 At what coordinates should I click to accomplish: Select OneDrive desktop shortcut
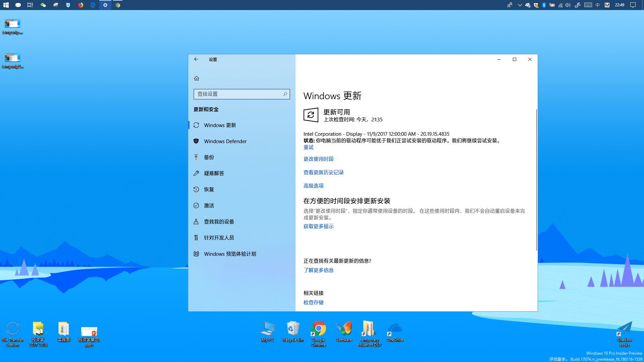point(395,331)
